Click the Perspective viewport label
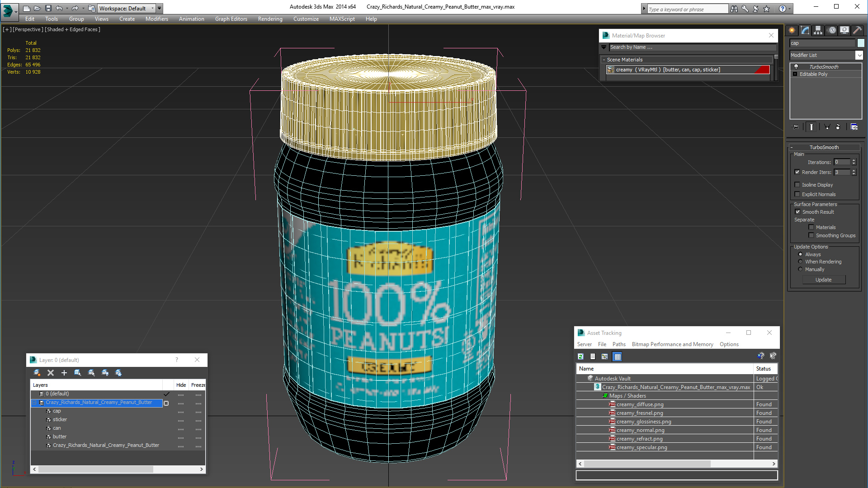This screenshot has width=868, height=488. (x=28, y=29)
